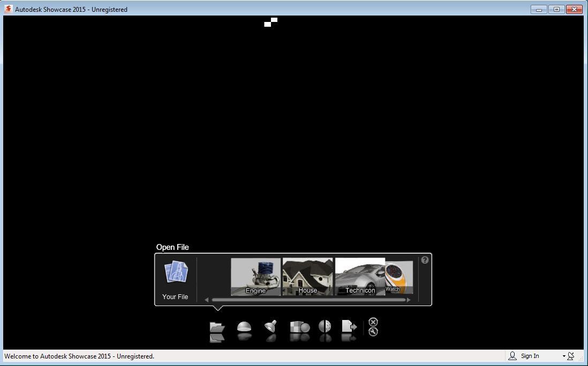The height and width of the screenshot is (366, 588).
Task: Open the Engine sample scene
Action: coord(256,277)
